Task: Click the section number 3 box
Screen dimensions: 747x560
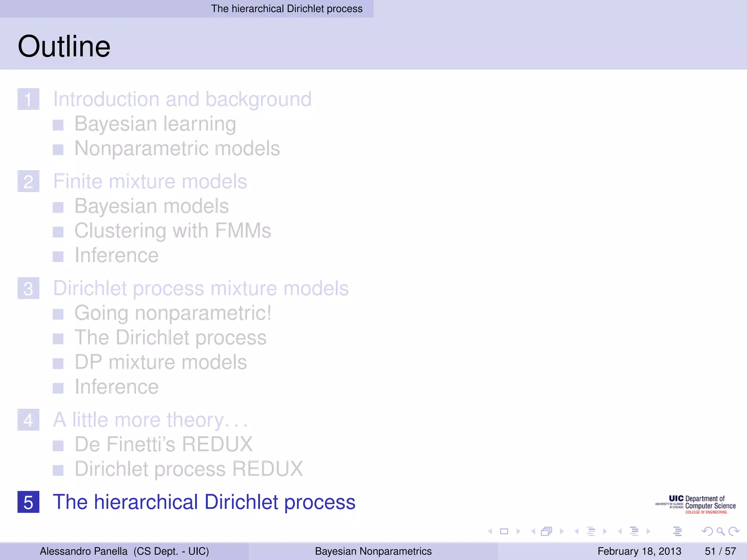Action: pos(28,288)
